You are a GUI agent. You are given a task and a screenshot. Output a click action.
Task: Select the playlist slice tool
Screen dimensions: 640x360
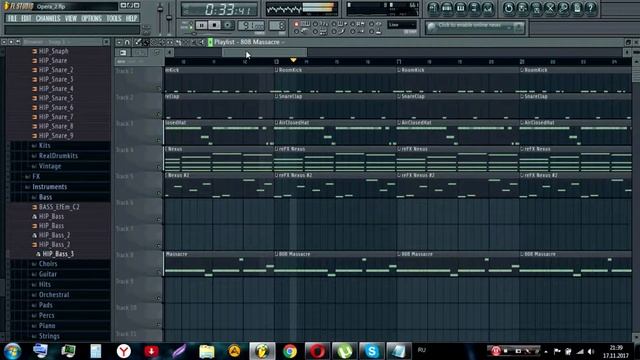(178, 42)
